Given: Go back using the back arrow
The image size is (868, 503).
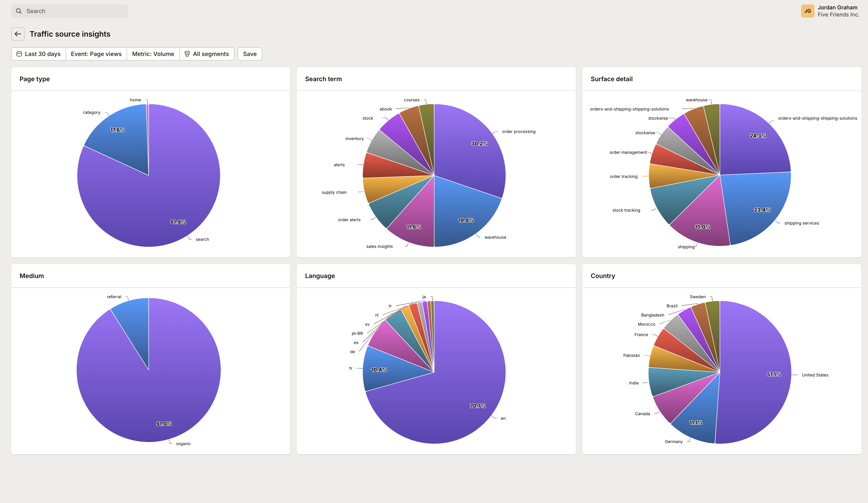Looking at the screenshot, I should 18,34.
